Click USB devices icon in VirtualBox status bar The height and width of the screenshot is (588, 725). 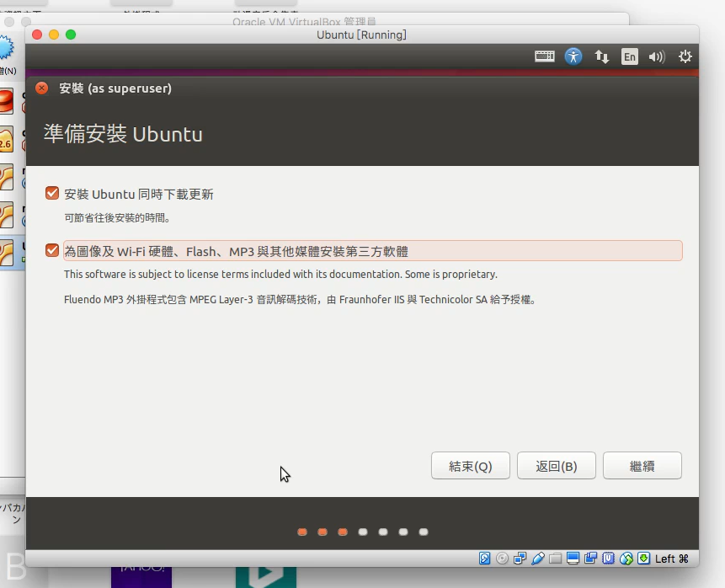click(x=538, y=559)
